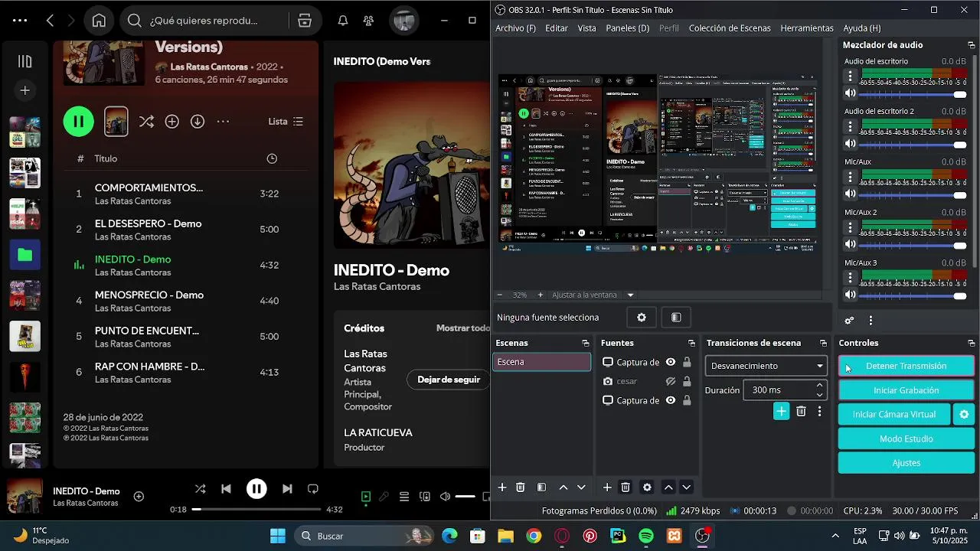Image resolution: width=980 pixels, height=551 pixels.
Task: Unlock the cesar source lock icon
Action: (x=687, y=381)
